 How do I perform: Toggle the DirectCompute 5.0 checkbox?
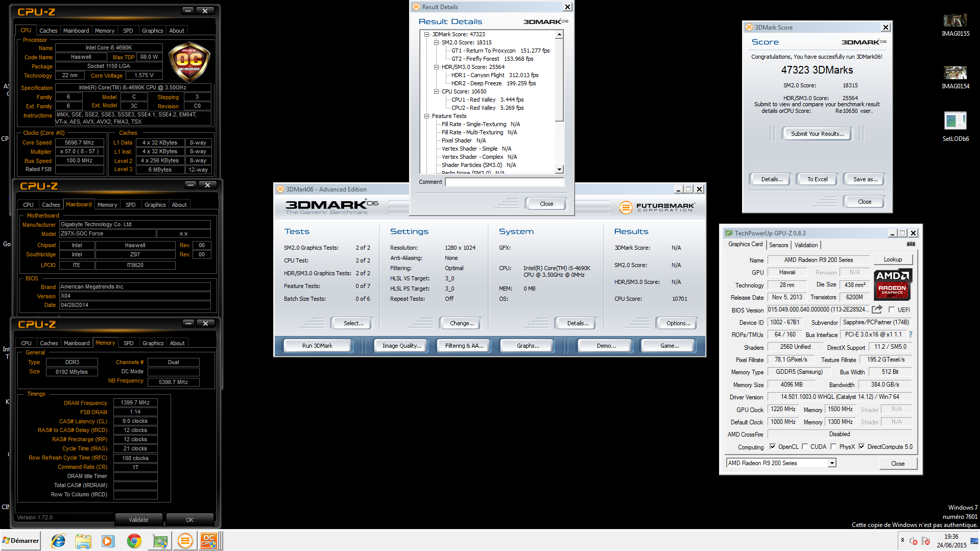click(862, 447)
